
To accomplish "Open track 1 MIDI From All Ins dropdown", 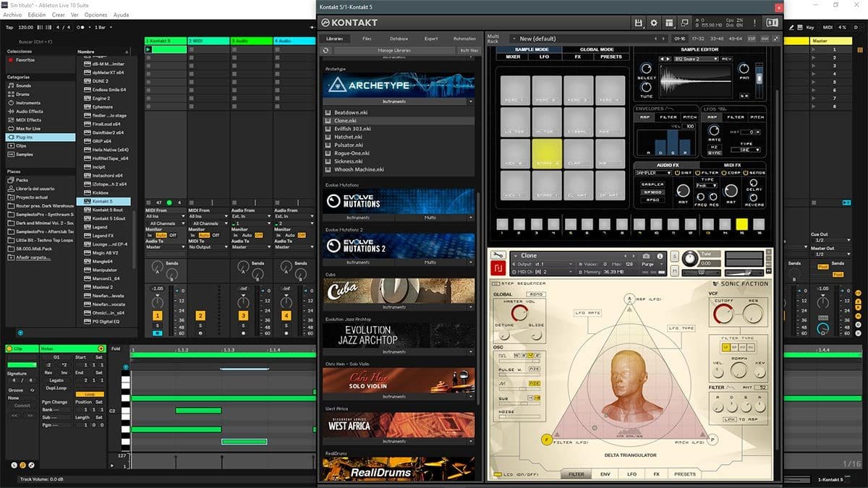I will point(165,216).
